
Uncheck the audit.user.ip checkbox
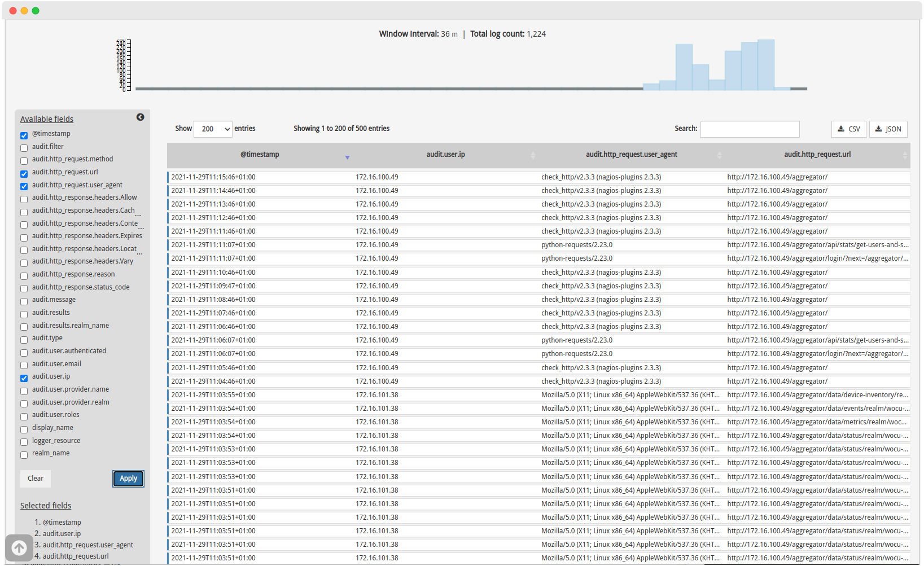pyautogui.click(x=24, y=378)
